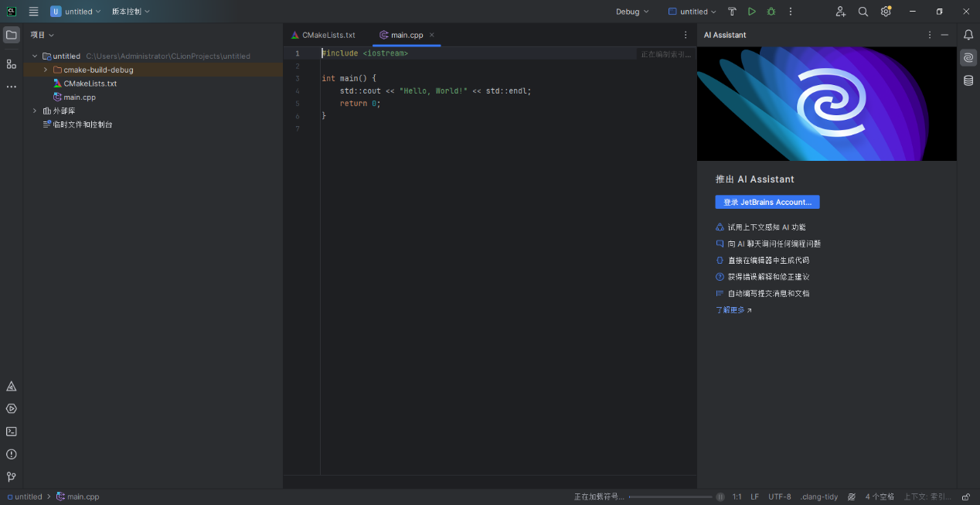Open the main hamburger menu
The height and width of the screenshot is (505, 980).
tap(33, 12)
